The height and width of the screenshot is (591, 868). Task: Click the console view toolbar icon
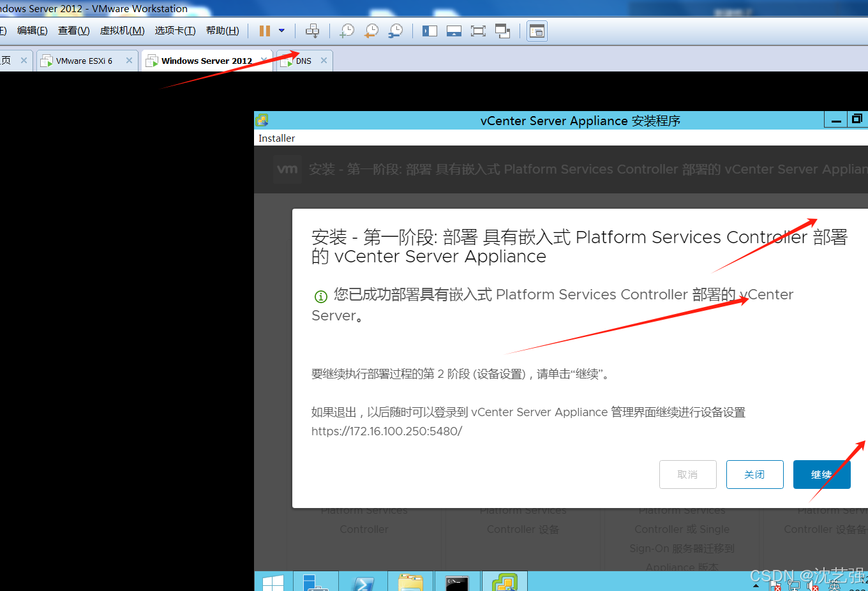point(537,31)
